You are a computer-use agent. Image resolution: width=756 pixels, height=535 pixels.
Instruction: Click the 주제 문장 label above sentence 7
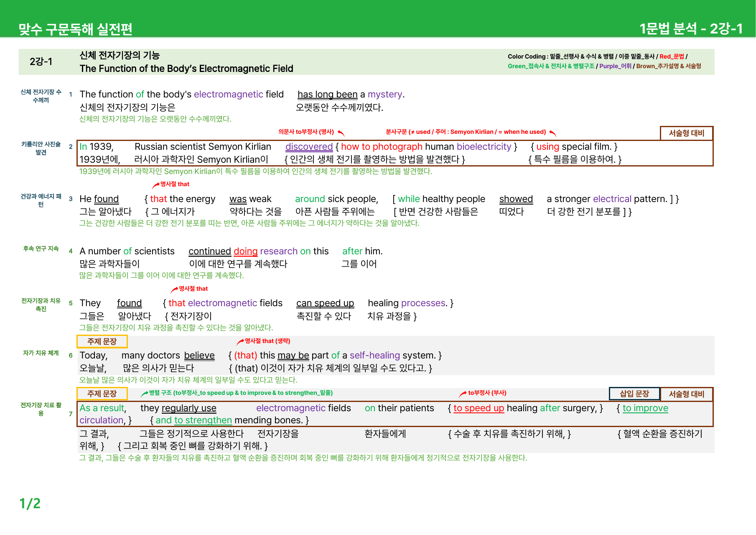[102, 394]
